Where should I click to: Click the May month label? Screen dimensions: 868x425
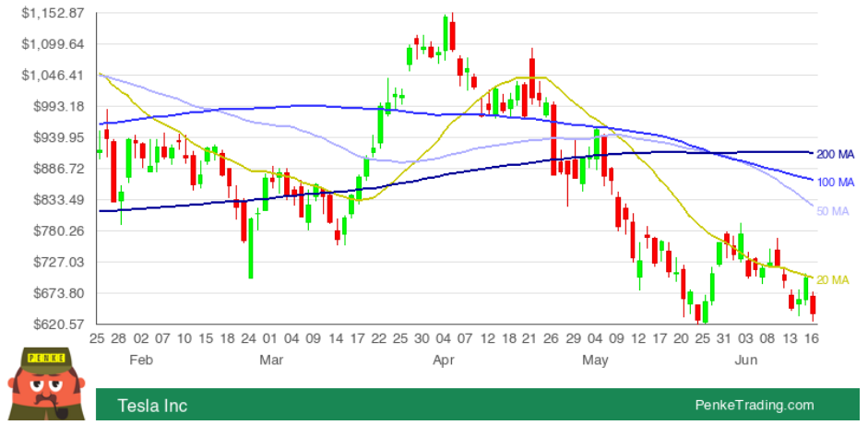click(595, 360)
